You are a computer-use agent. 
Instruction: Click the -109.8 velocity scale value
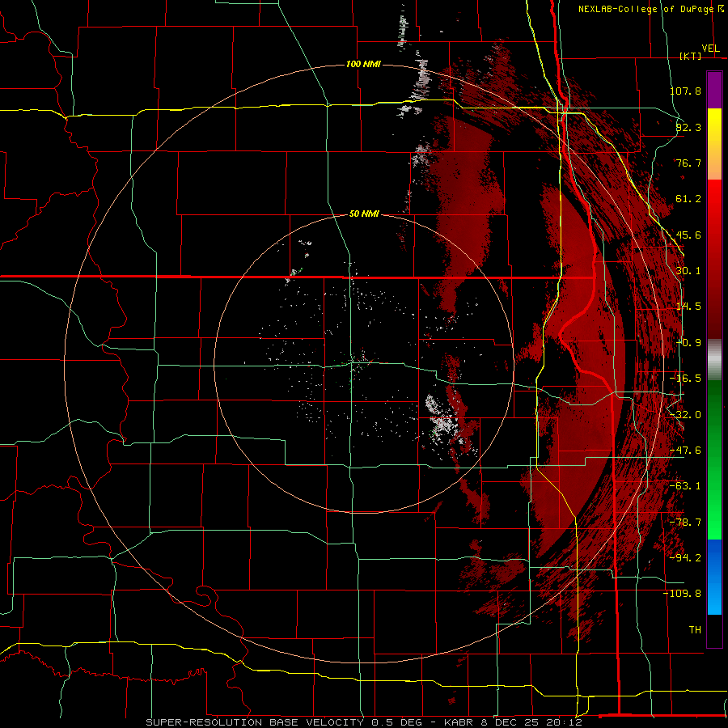682,594
